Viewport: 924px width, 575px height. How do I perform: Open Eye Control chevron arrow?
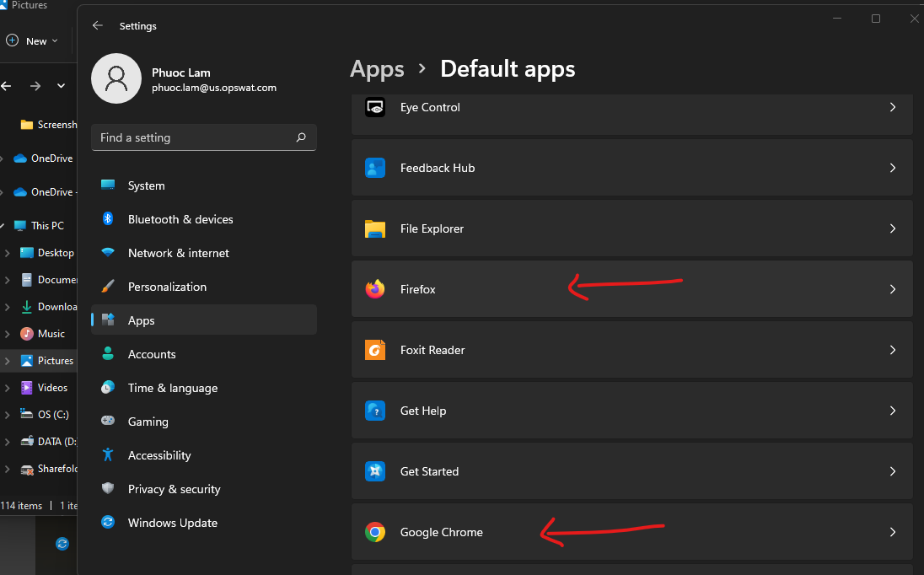893,107
